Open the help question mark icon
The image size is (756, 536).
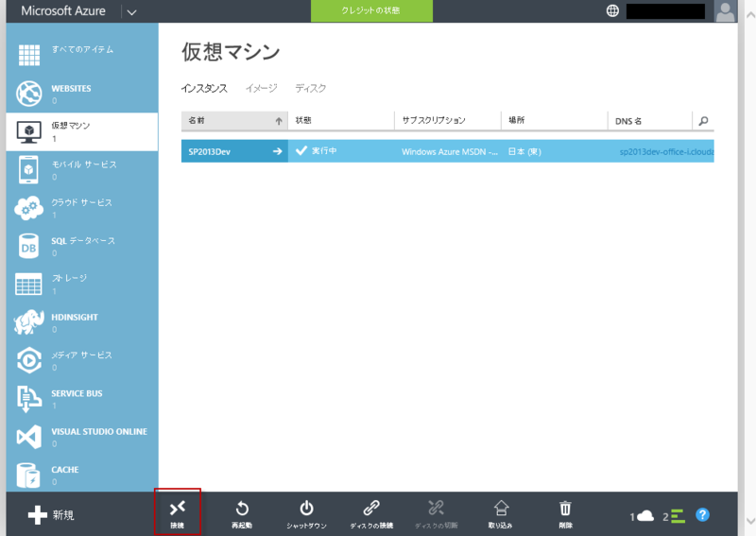702,515
